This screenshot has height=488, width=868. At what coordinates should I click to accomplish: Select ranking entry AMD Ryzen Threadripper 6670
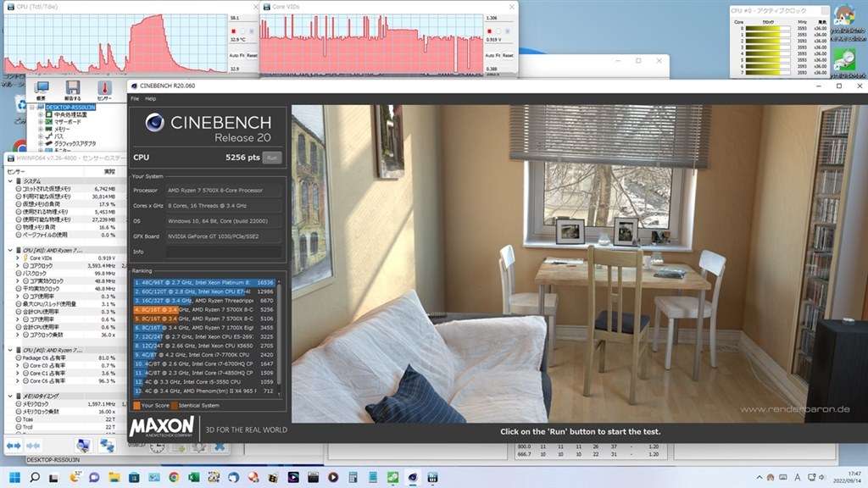pos(204,301)
